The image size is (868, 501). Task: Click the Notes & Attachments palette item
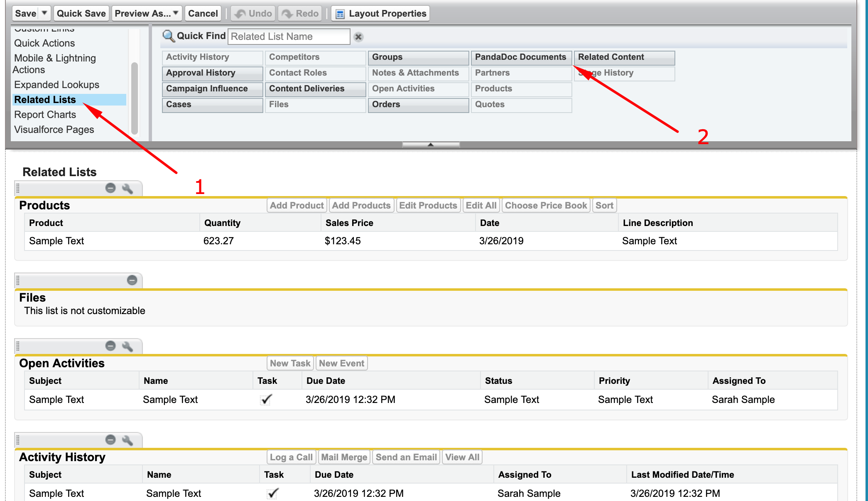click(418, 73)
